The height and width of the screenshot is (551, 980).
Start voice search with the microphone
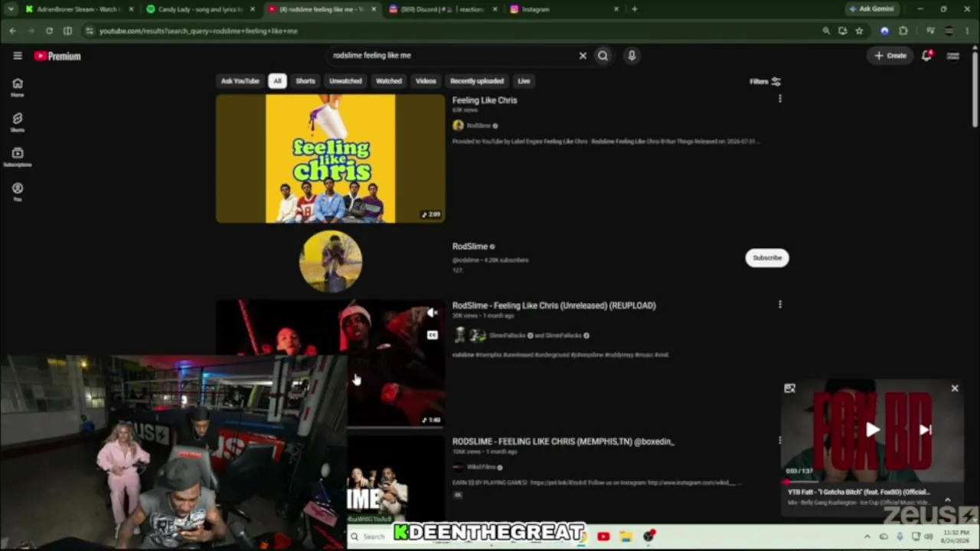click(632, 56)
